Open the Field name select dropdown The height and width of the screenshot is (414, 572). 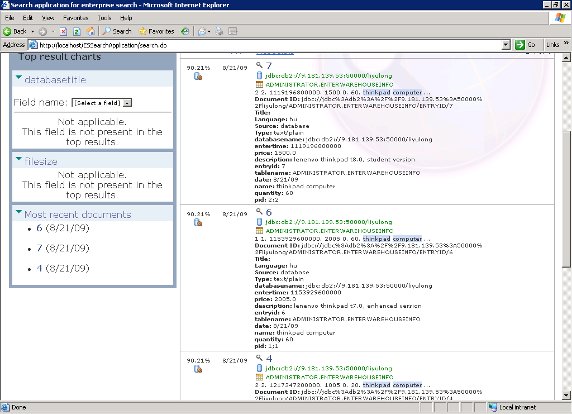coord(102,103)
